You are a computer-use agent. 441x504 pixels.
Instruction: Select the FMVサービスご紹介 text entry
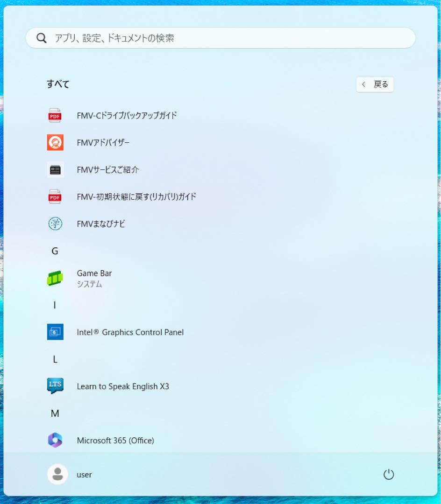coord(108,170)
